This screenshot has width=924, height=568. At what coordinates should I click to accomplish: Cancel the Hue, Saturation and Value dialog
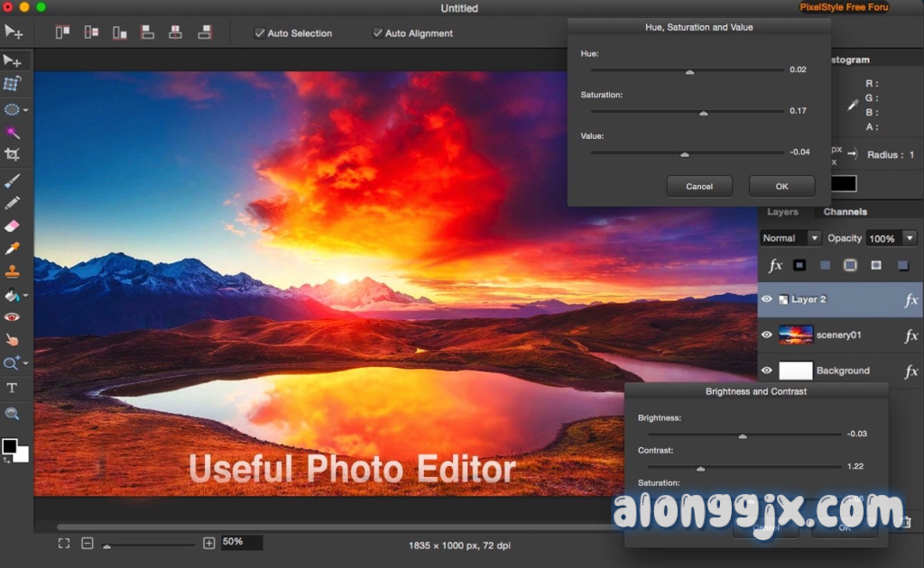point(699,187)
